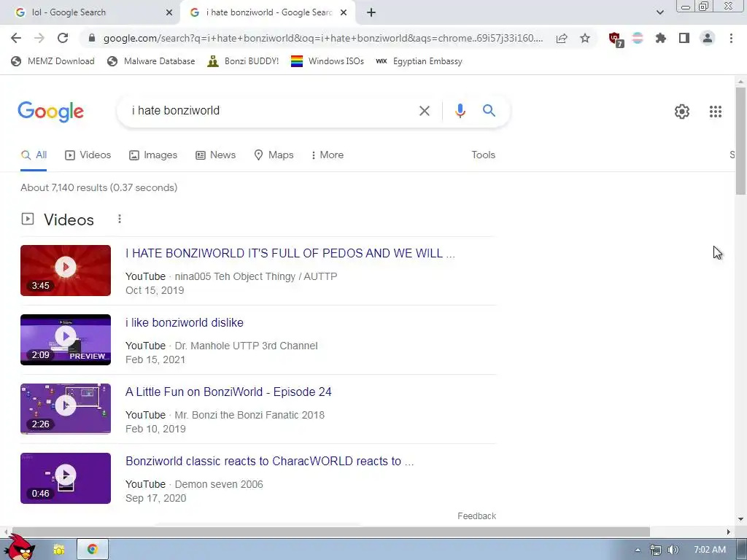The image size is (747, 560).
Task: Open 'I HATE BONZIWORLD IT'S FULL OF' video link
Action: [x=290, y=253]
